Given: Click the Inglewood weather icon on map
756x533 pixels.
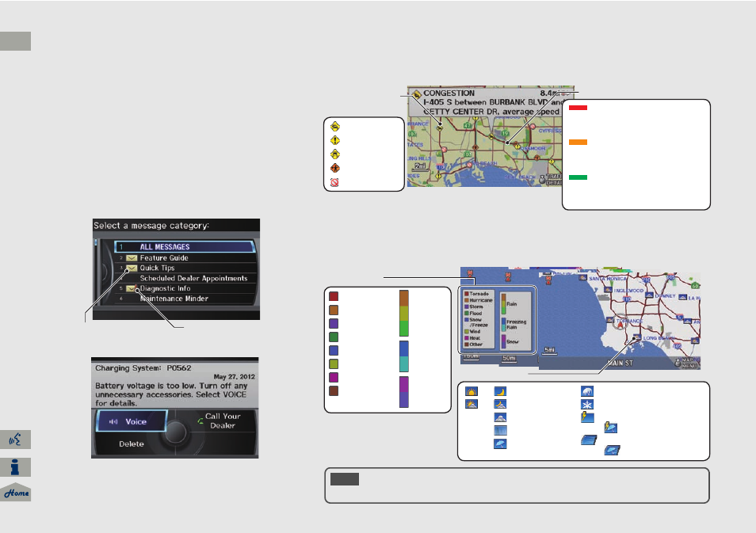Looking at the screenshot, I should tap(608, 290).
